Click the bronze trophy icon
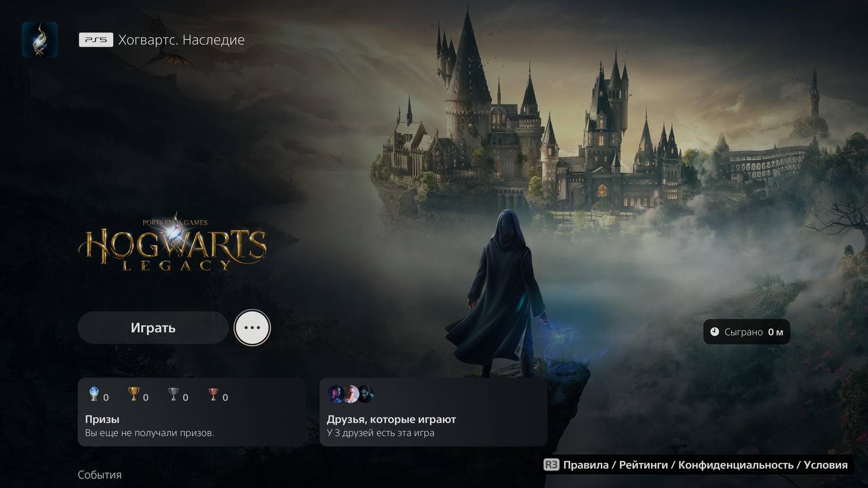 214,394
